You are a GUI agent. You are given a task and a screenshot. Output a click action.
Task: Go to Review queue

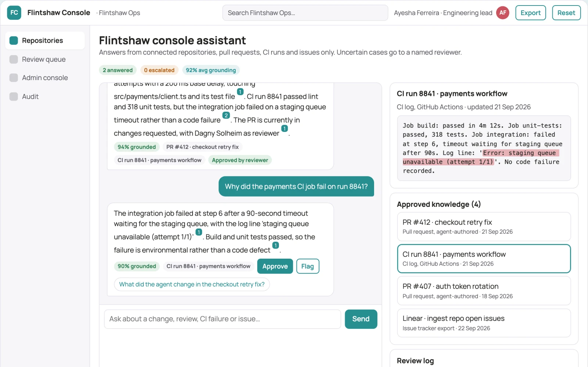45,59
